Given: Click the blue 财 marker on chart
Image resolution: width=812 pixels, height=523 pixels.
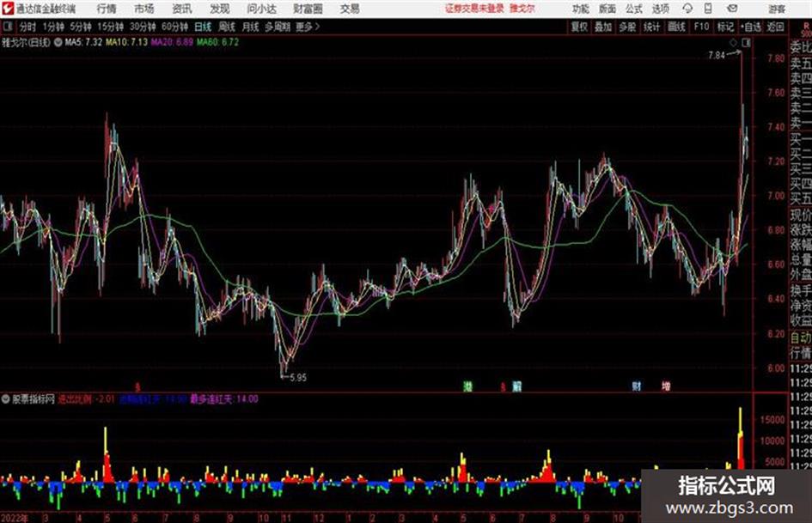Looking at the screenshot, I should [637, 386].
